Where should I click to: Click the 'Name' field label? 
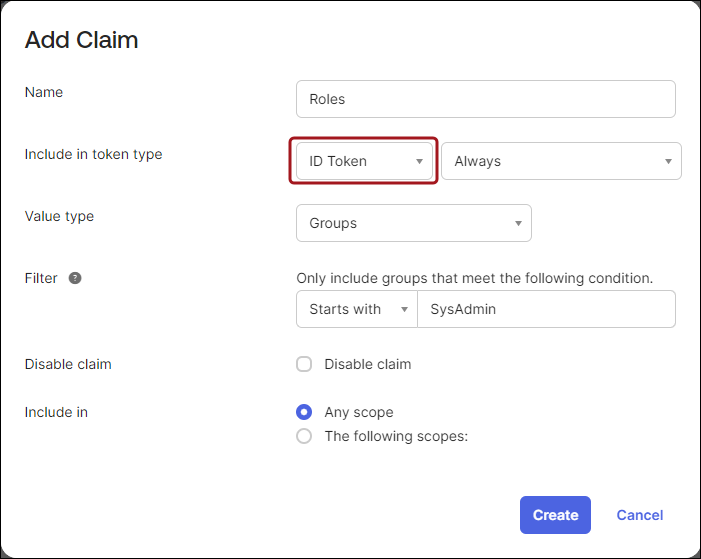tap(44, 92)
